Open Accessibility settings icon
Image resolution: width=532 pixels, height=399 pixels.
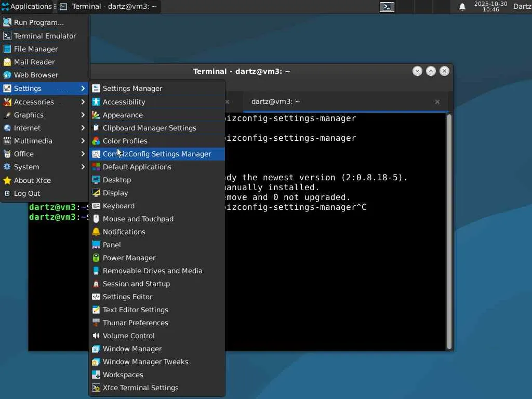pos(96,102)
